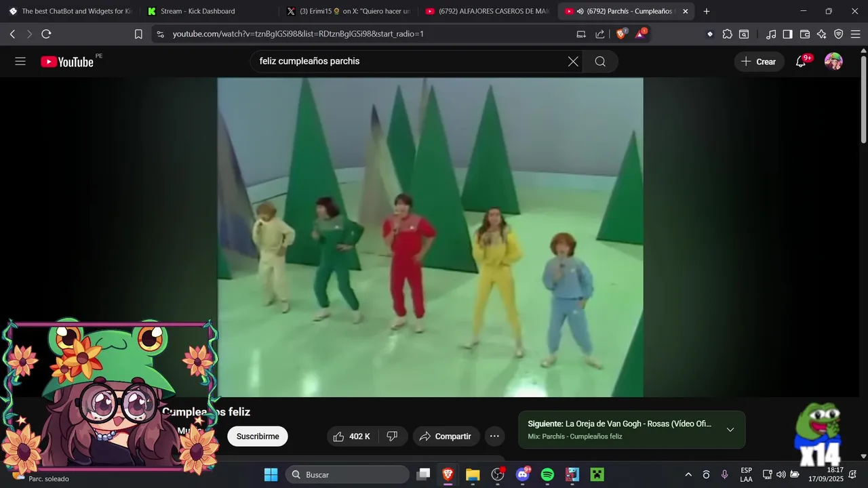Open Brave browser from taskbar
The image size is (868, 488).
[x=448, y=474]
